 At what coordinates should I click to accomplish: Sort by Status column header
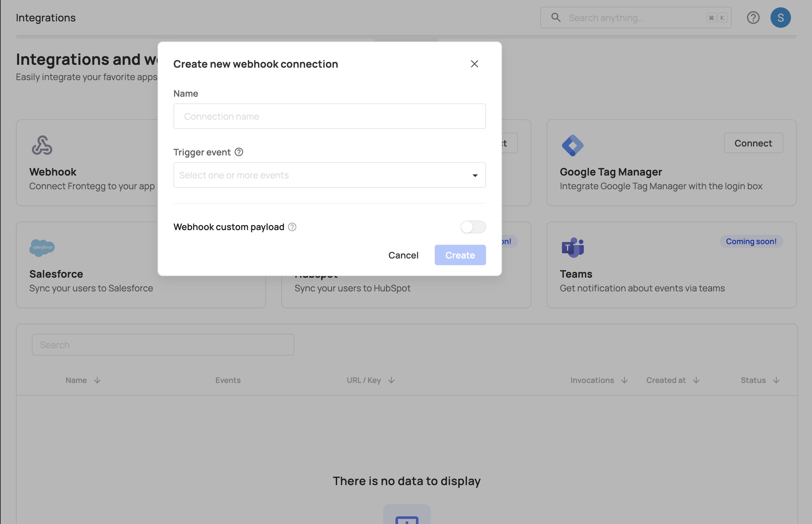coord(753,380)
